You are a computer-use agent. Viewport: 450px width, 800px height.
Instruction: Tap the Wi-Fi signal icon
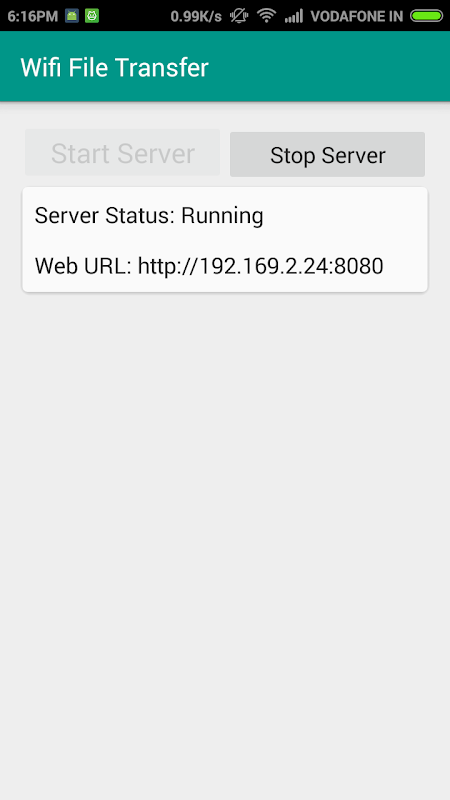click(x=266, y=16)
